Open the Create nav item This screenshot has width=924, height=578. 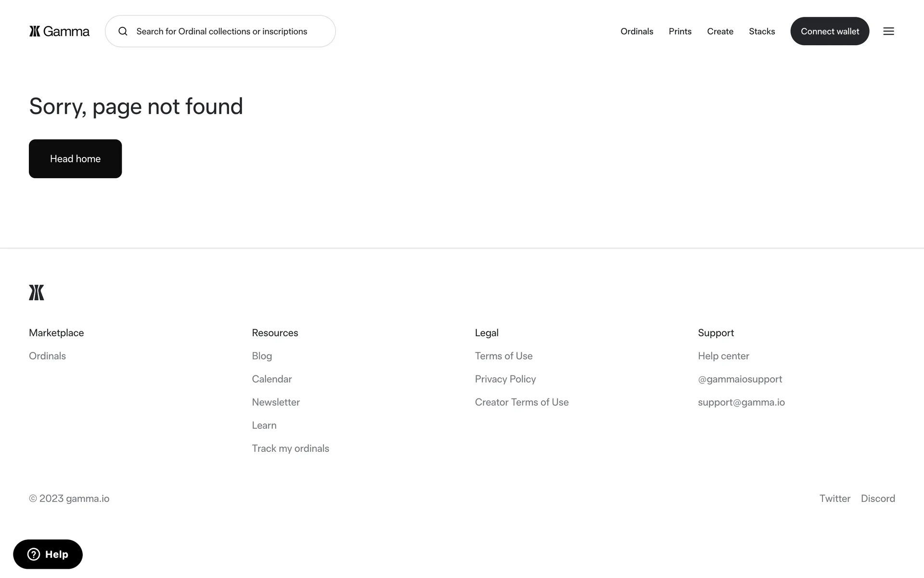[720, 31]
